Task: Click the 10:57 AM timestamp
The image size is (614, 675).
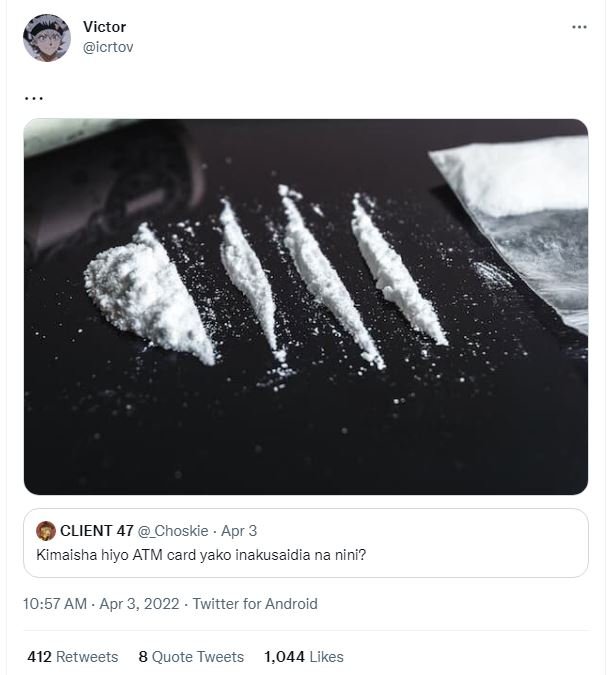Action: [55, 603]
